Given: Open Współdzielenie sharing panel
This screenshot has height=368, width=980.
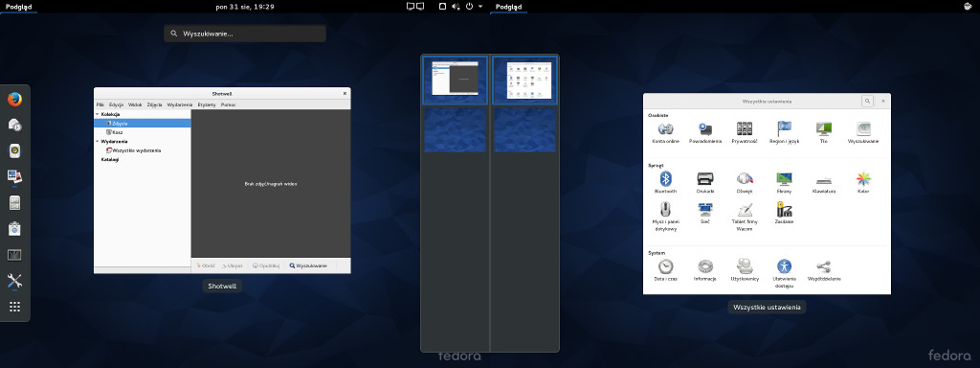Looking at the screenshot, I should [824, 270].
